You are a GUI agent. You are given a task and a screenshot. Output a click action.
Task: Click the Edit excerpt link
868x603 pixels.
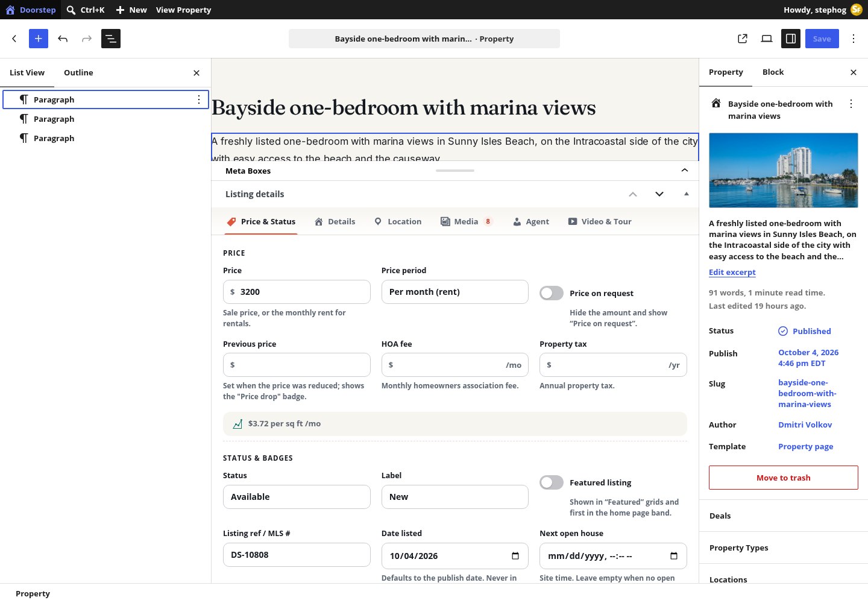click(732, 272)
